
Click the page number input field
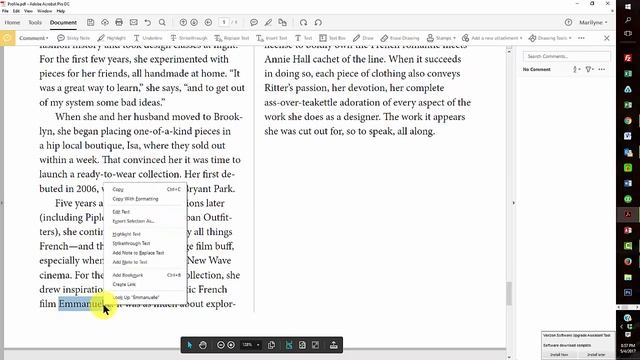click(224, 22)
